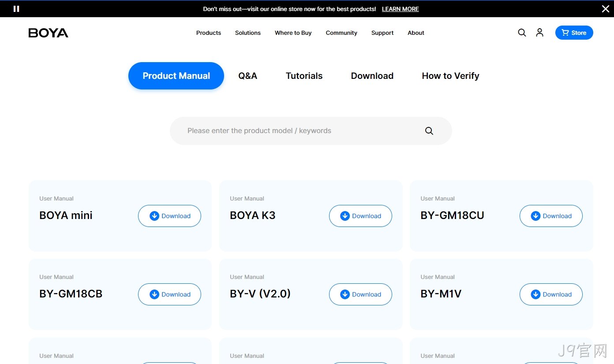
Task: Download the BY-GM18CB manual
Action: pyautogui.click(x=169, y=294)
